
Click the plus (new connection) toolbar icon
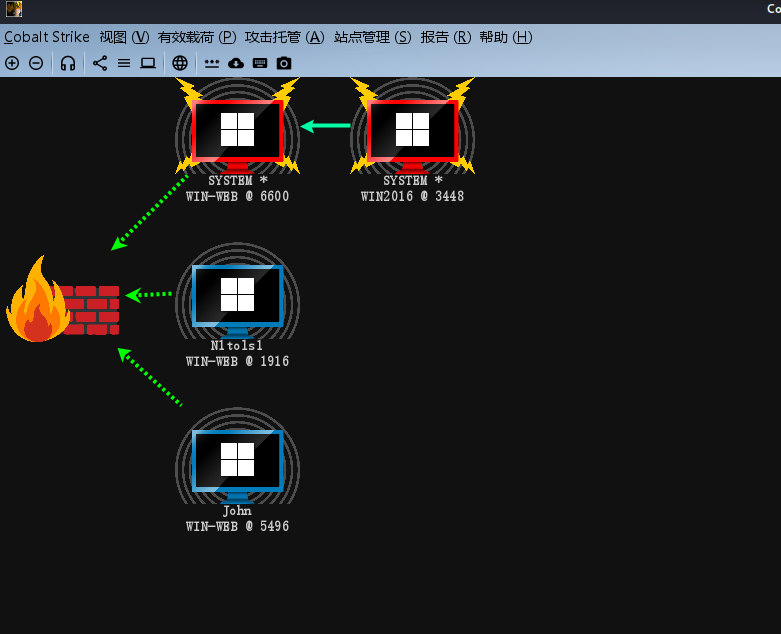(x=12, y=63)
